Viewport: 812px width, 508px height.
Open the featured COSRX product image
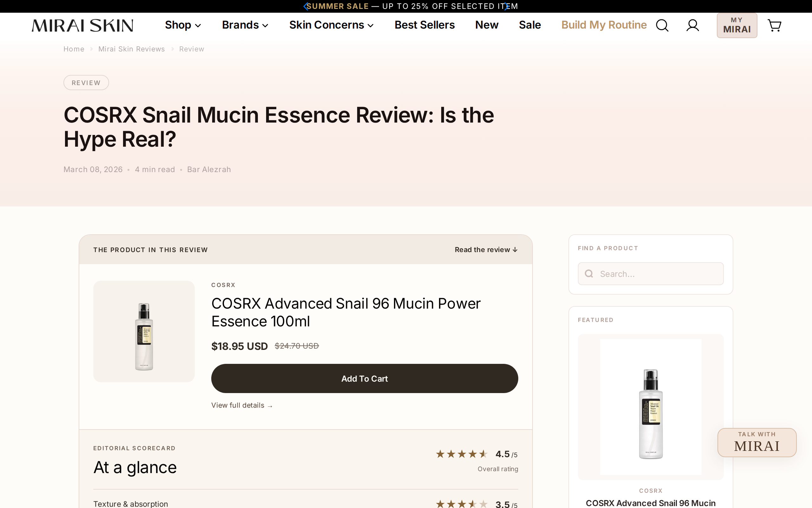tap(651, 407)
